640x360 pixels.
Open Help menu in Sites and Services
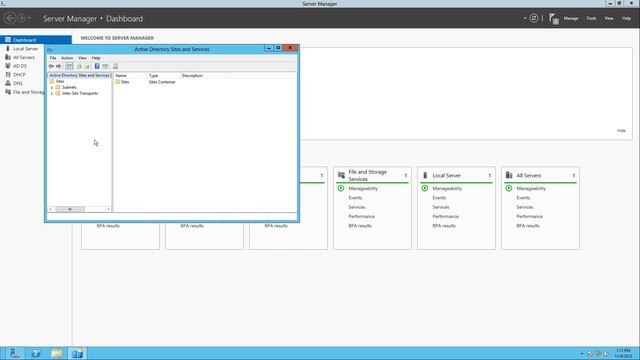click(x=96, y=58)
